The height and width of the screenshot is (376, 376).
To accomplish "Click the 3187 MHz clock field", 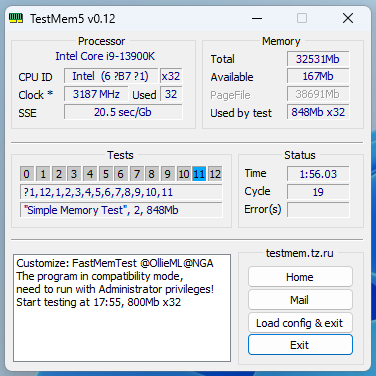I will 96,94.
